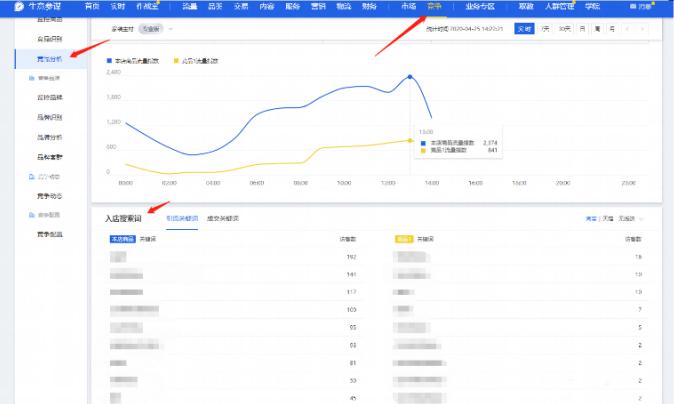Open 服务 in the top navigation
Image resolution: width=674 pixels, height=404 pixels.
point(292,6)
